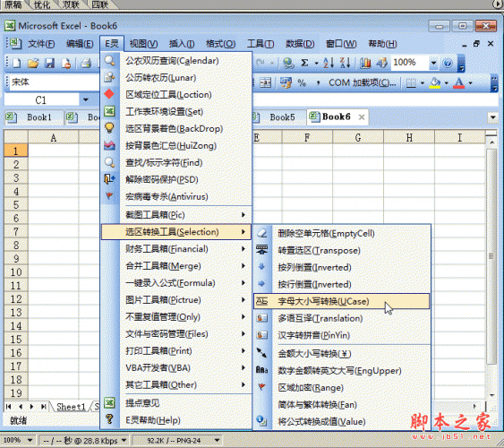Click 查找/标示字符(Find) entry
Image resolution: width=504 pixels, height=448 pixels.
(x=176, y=163)
